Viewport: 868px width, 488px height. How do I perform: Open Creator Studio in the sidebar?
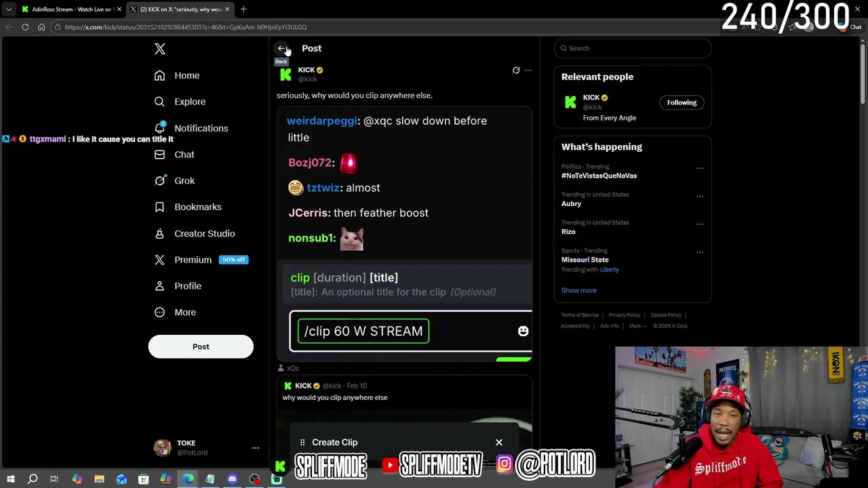tap(195, 233)
